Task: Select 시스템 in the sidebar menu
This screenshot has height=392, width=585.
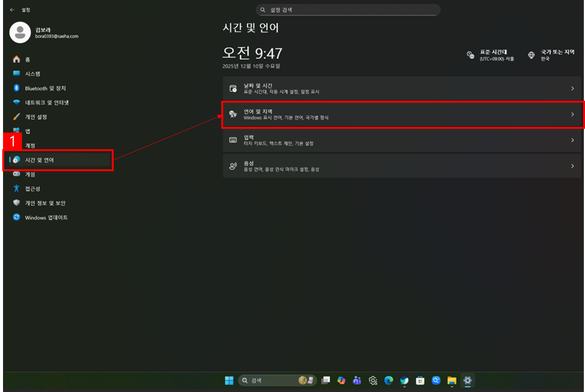Action: click(x=32, y=74)
